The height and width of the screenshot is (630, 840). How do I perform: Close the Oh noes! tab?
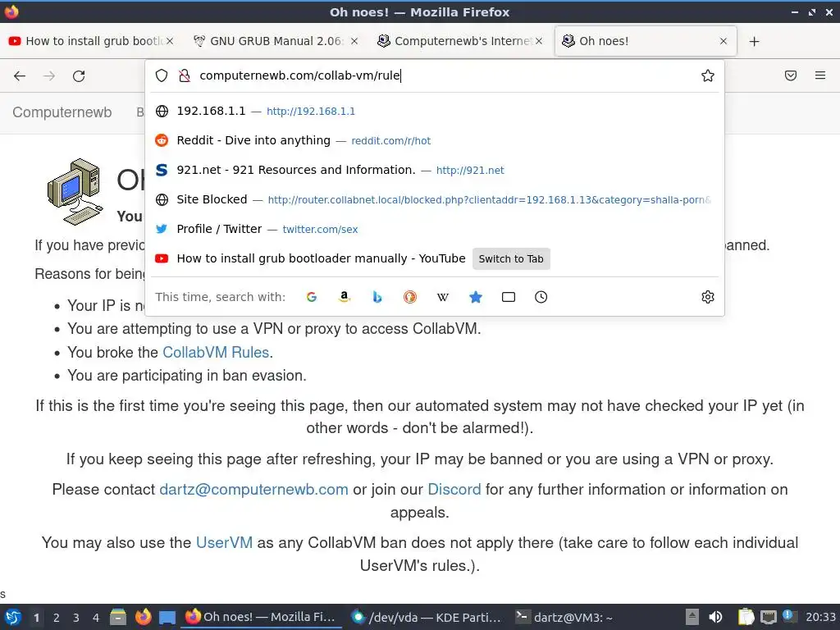click(x=724, y=41)
